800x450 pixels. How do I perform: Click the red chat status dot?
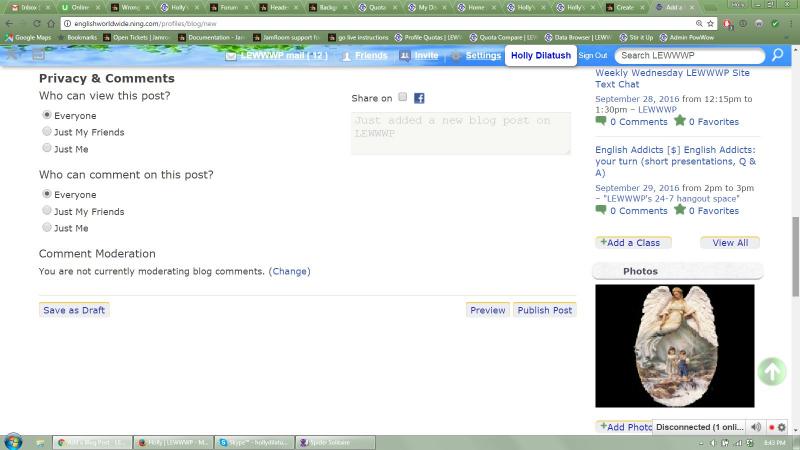[x=771, y=427]
